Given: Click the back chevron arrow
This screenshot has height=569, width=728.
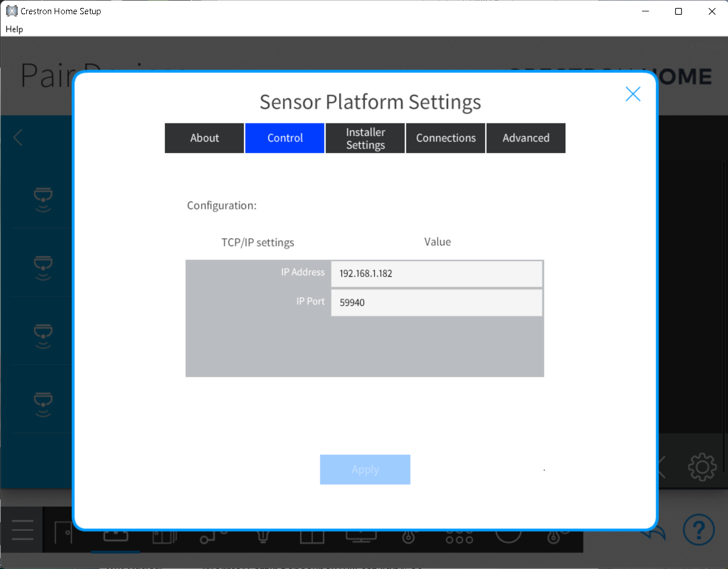Looking at the screenshot, I should tap(18, 137).
